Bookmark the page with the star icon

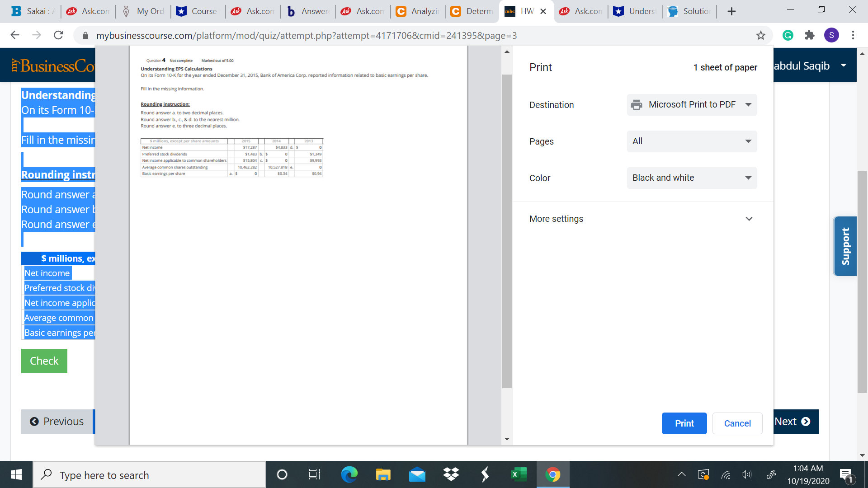761,35
